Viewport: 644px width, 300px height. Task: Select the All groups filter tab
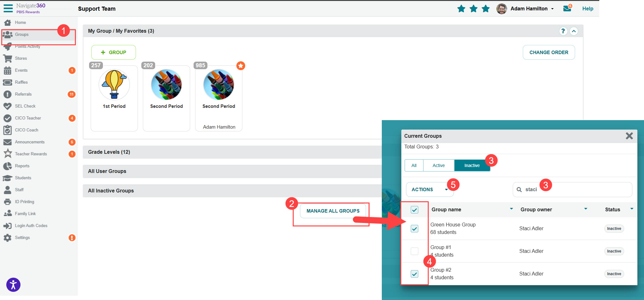pyautogui.click(x=414, y=165)
